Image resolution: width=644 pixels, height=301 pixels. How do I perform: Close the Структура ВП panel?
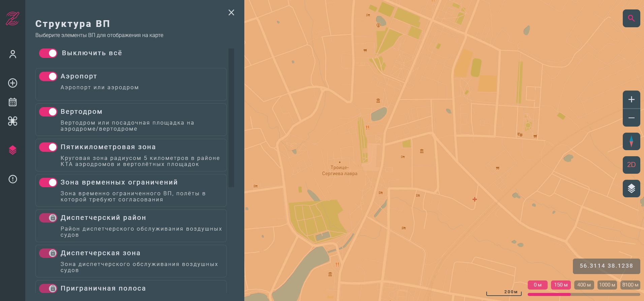pos(231,12)
